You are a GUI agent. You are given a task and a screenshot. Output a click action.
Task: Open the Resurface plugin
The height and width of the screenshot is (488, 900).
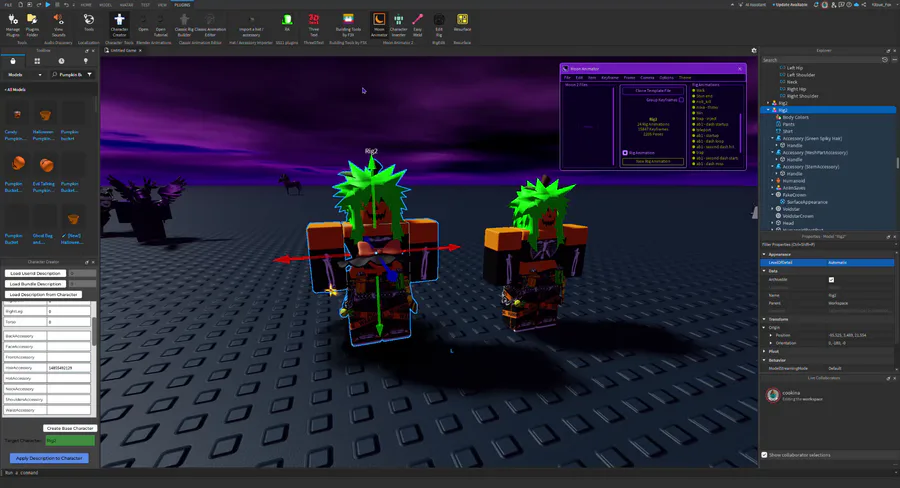point(462,22)
